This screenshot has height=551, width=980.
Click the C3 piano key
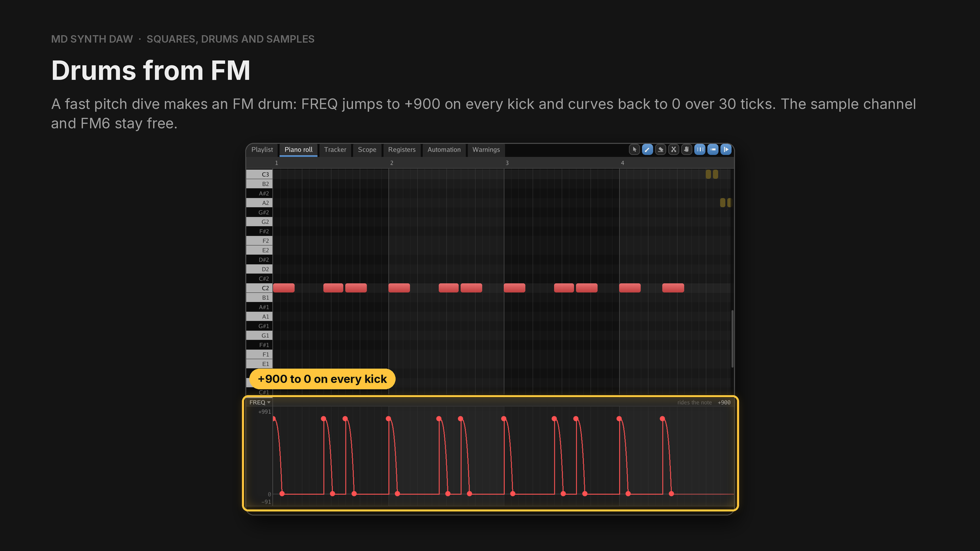coord(259,174)
